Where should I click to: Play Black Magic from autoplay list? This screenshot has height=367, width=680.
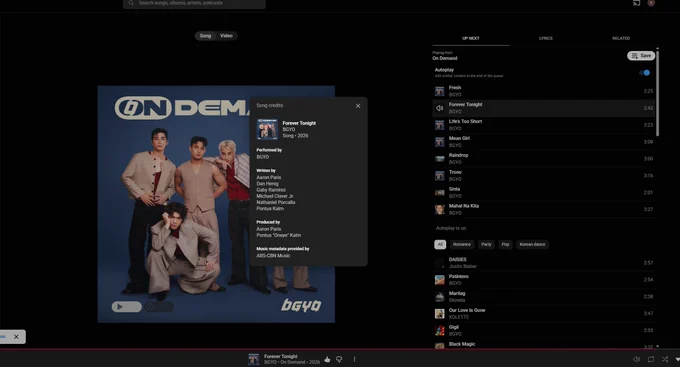pos(544,344)
